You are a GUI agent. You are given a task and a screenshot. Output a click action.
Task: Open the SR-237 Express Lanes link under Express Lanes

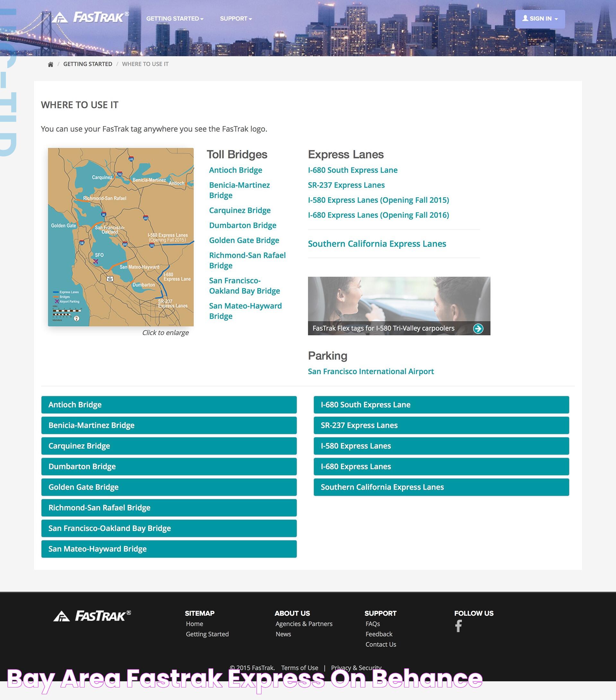(x=346, y=185)
